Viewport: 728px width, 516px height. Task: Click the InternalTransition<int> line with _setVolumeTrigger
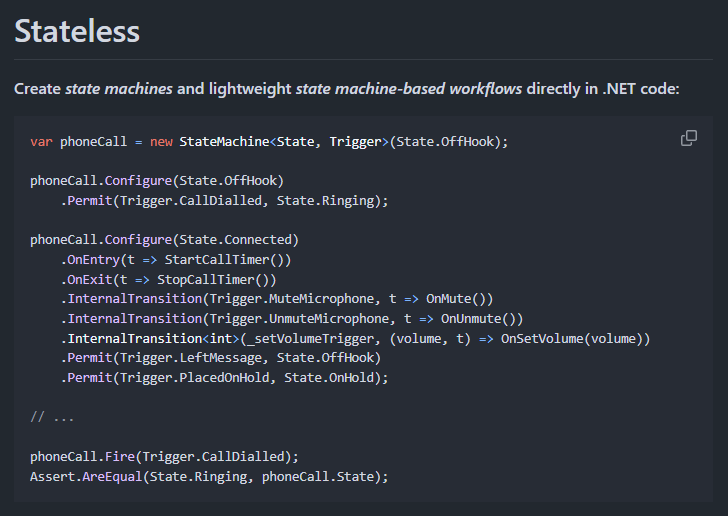355,339
